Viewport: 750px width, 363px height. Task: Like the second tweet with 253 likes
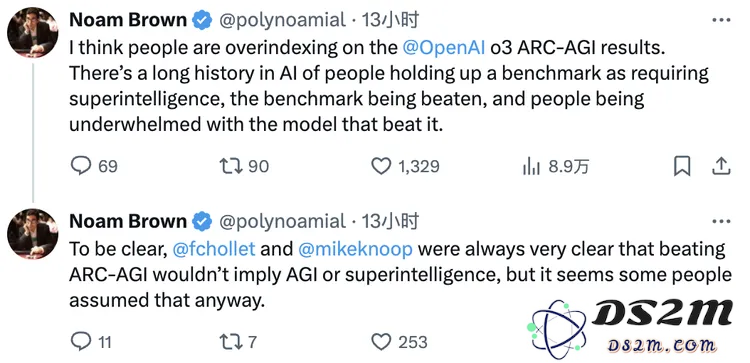click(x=399, y=342)
